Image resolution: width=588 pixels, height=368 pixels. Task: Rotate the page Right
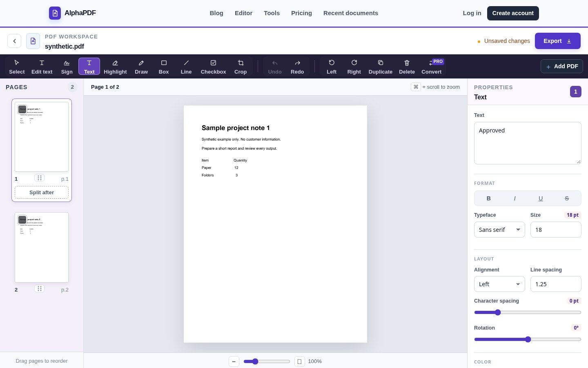point(354,66)
